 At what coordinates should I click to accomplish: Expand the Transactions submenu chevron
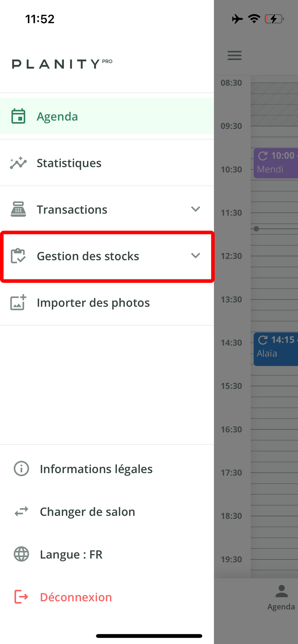(195, 209)
